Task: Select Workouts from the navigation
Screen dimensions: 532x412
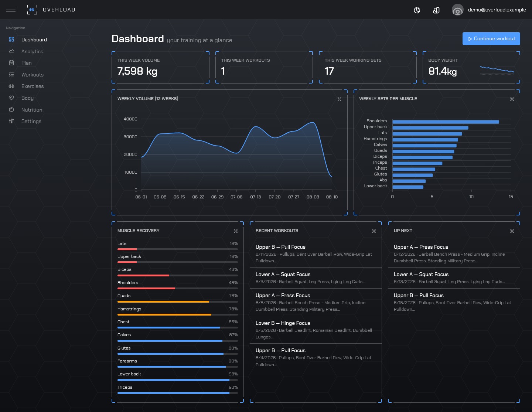Action: [33, 75]
